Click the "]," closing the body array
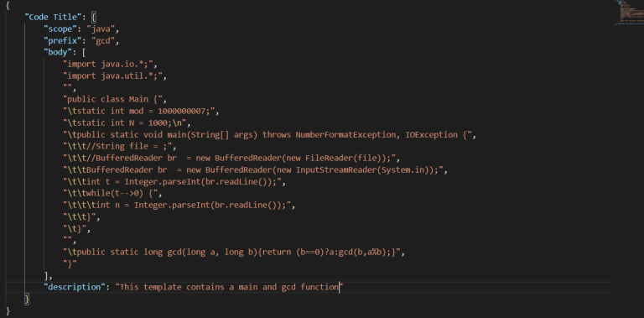644x318 pixels. tap(48, 276)
